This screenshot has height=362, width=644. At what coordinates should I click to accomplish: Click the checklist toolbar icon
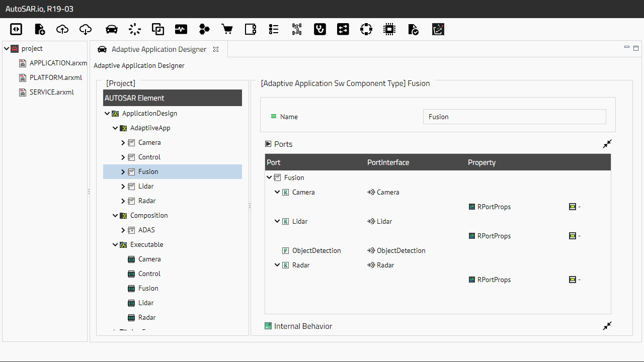tap(274, 29)
